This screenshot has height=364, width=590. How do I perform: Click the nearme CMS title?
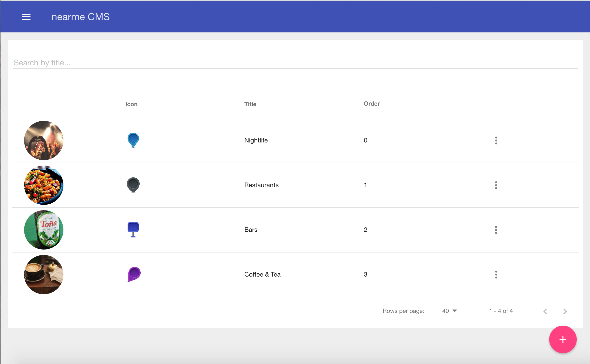coord(81,16)
